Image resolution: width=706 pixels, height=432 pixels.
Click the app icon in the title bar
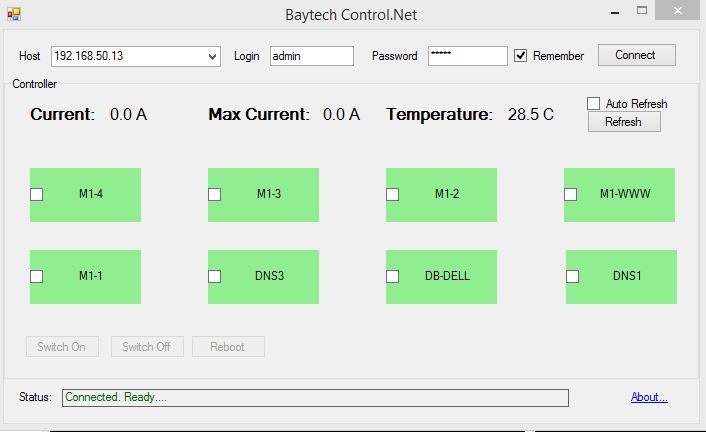pyautogui.click(x=14, y=14)
